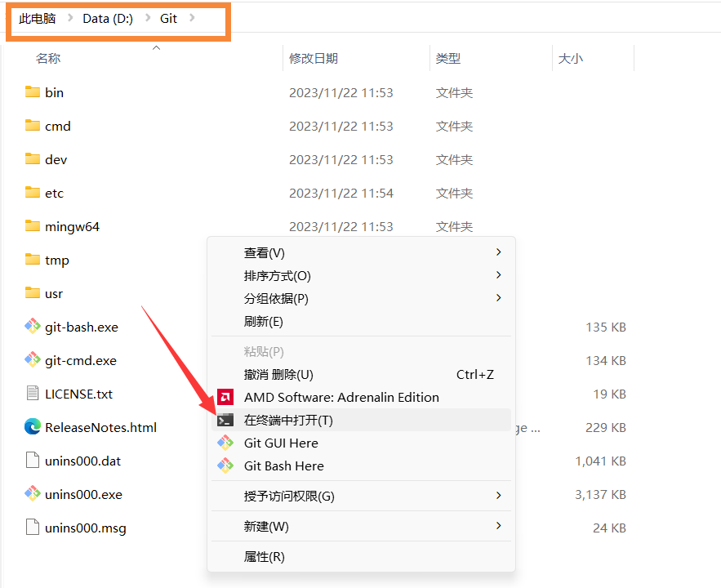Click the dev folder icon
This screenshot has width=721, height=588.
32,159
